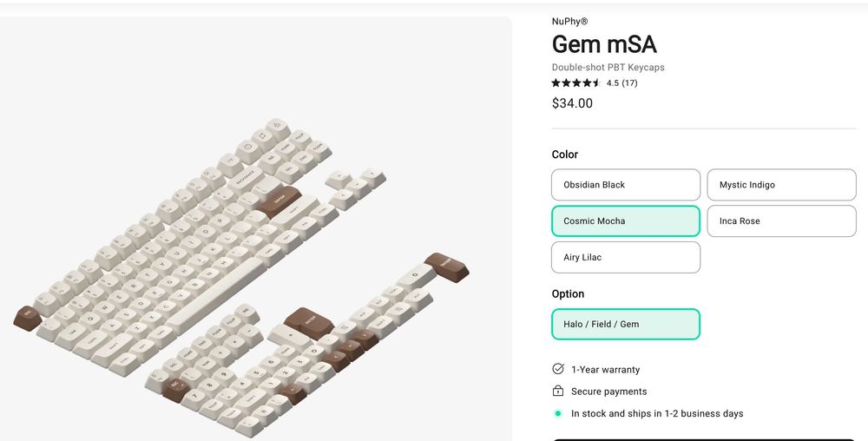Click the Gem mSA product title
This screenshot has width=868, height=441.
603,44
